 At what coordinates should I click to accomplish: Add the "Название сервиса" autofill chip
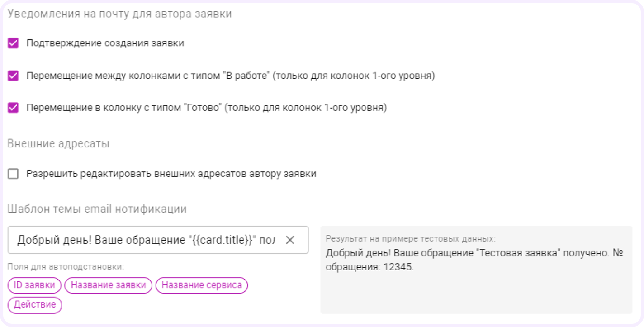tap(202, 285)
